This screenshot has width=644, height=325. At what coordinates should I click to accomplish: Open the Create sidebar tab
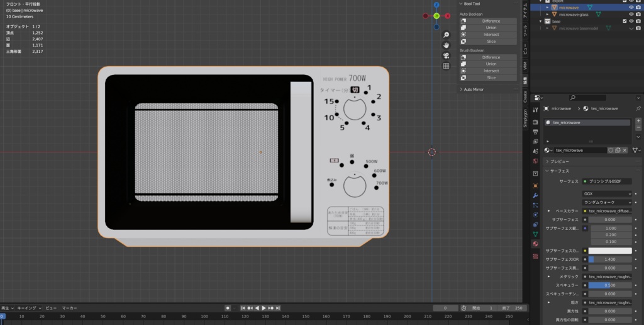click(525, 96)
